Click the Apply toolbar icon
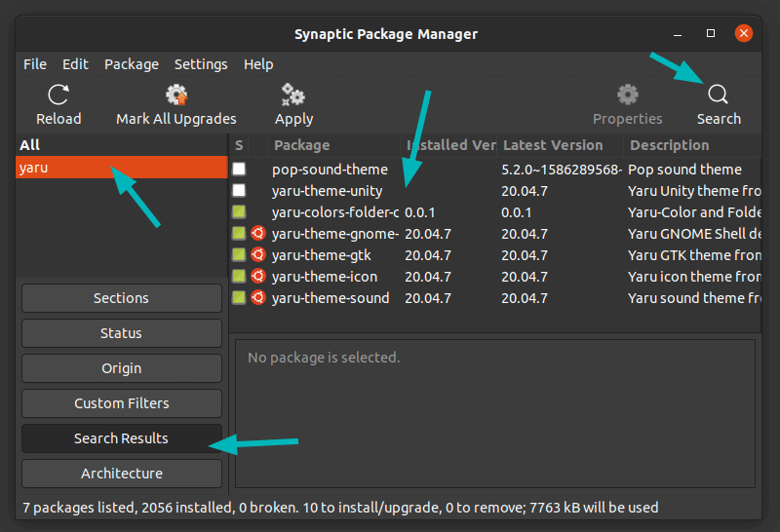This screenshot has height=532, width=780. (293, 95)
